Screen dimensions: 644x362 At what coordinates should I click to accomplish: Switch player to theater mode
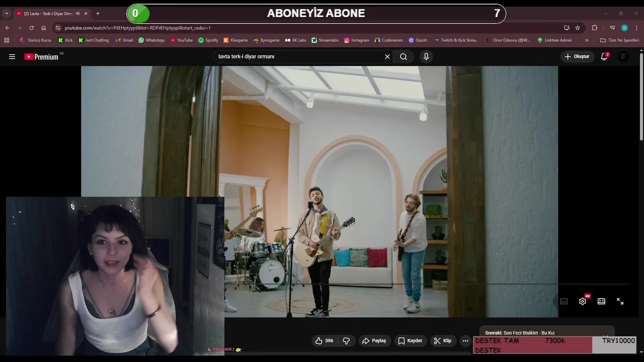pyautogui.click(x=601, y=301)
